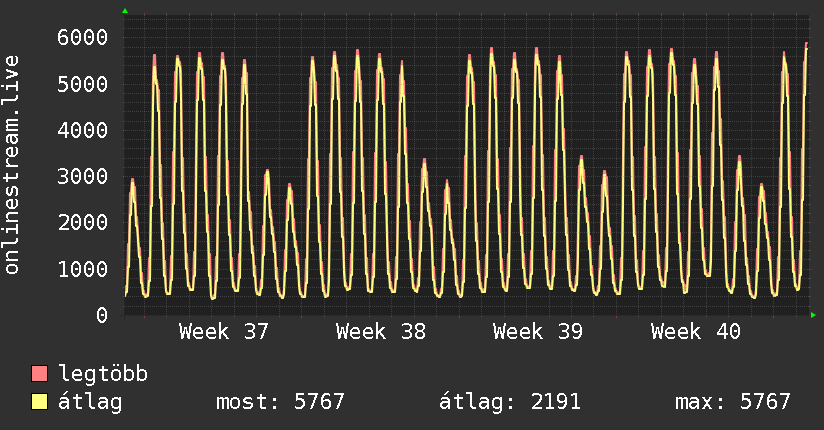
Task: Click the pink legtöbb legend swatch
Action: (39, 373)
